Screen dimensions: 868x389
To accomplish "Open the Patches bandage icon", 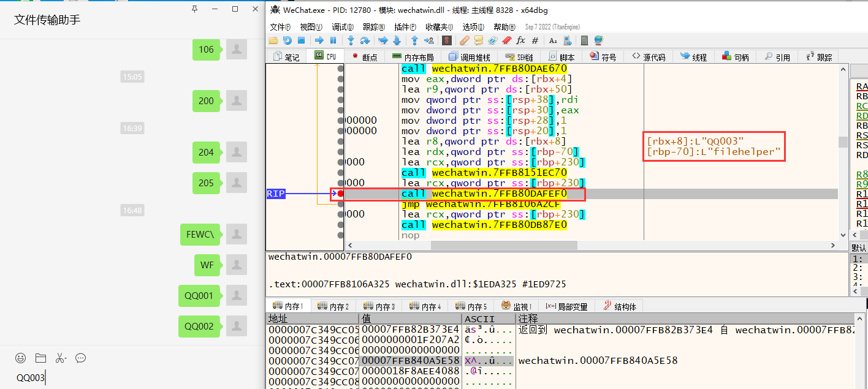I will pos(465,40).
